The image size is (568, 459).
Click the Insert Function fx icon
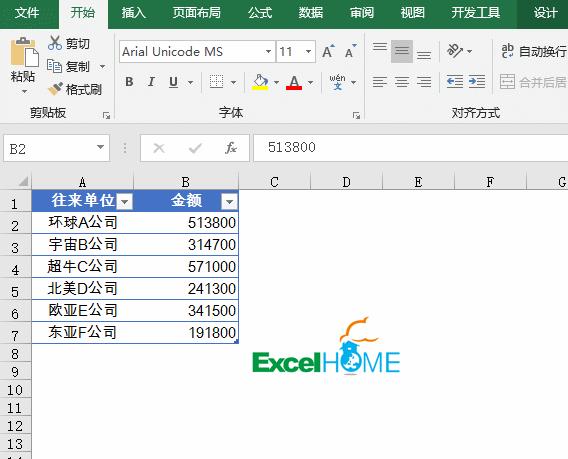pyautogui.click(x=231, y=148)
